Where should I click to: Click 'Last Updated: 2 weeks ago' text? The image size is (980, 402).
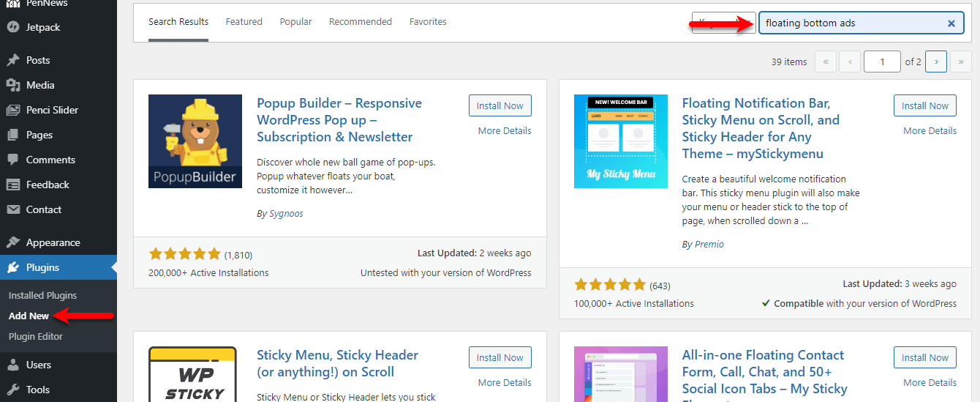click(475, 253)
